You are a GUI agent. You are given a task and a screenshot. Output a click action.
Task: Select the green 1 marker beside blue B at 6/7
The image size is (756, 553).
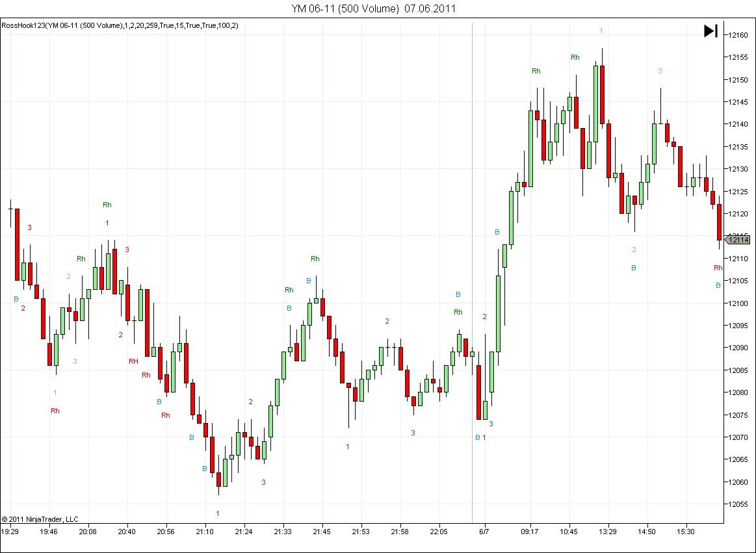pyautogui.click(x=484, y=438)
